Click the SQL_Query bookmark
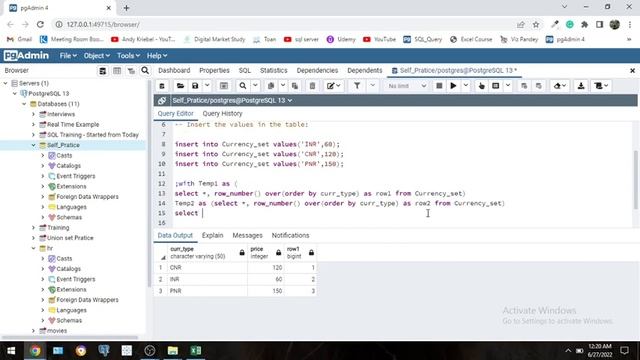This screenshot has height=360, width=640. pyautogui.click(x=422, y=39)
